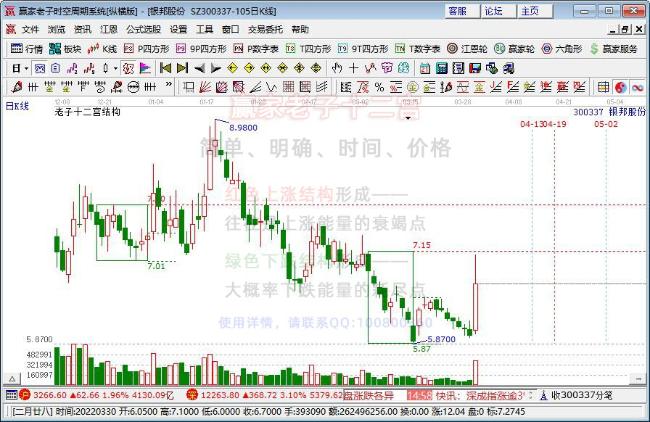Open the calendar icon tool

[x=425, y=68]
